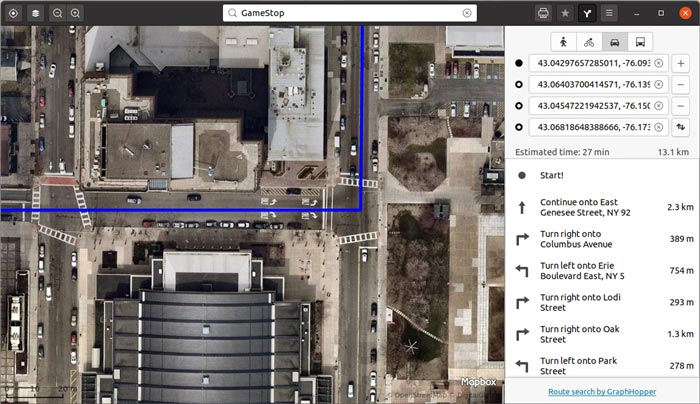Image resolution: width=700 pixels, height=404 pixels.
Task: Click the Oak Street right-turn arrow
Action: pyautogui.click(x=522, y=334)
